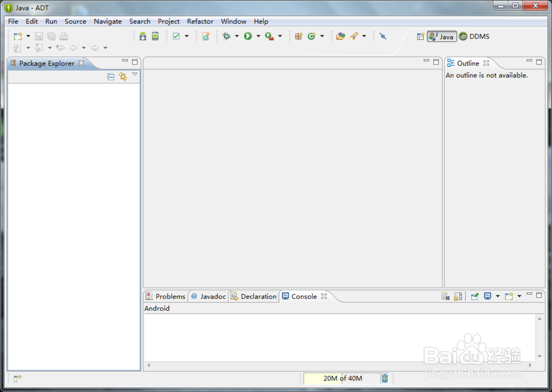Click the Forward navigation arrow icon
Screen dimensions: 552x392
click(x=95, y=48)
